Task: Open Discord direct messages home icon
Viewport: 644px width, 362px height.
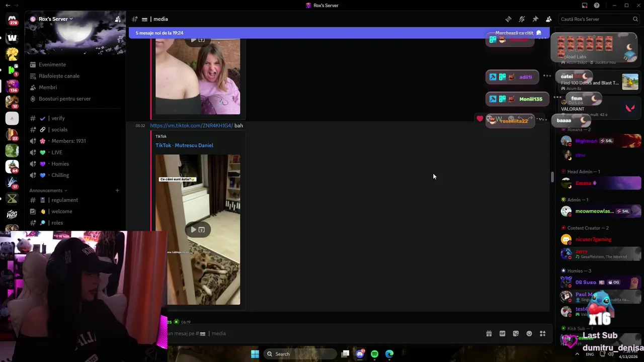Action: 12,19
